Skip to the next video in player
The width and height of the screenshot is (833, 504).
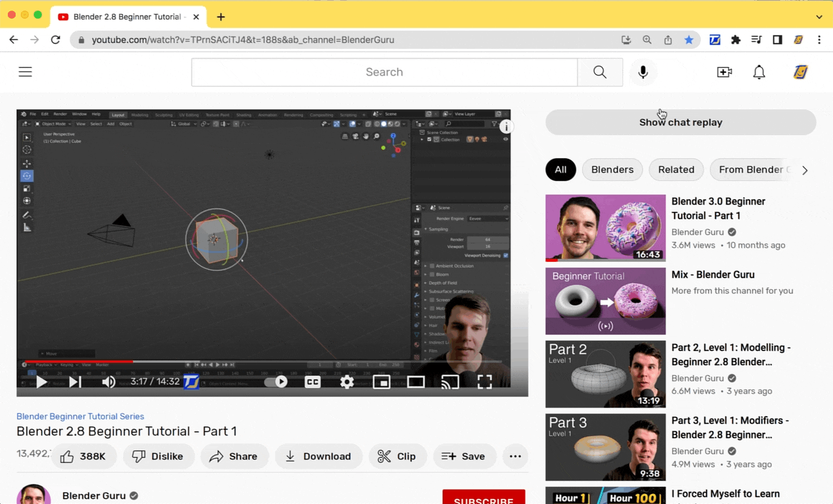[75, 382]
